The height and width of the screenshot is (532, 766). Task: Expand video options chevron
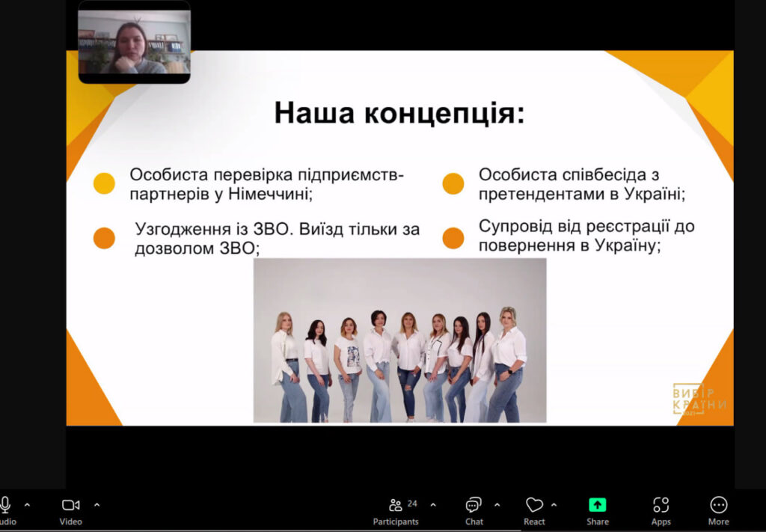click(x=96, y=504)
